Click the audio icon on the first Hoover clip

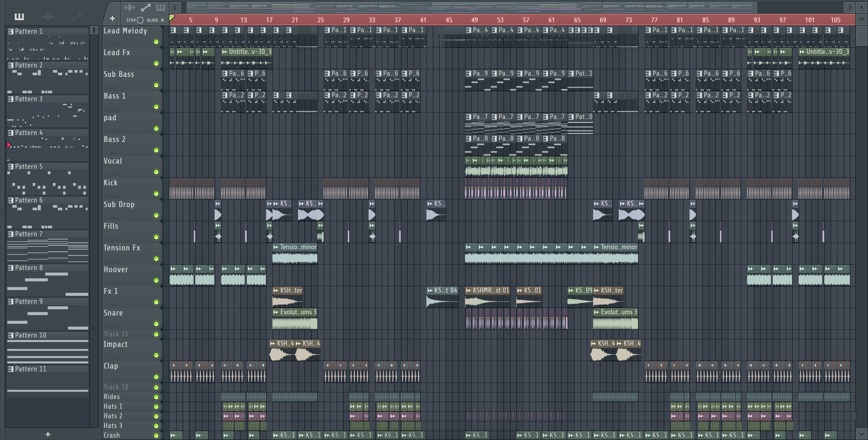pos(173,269)
